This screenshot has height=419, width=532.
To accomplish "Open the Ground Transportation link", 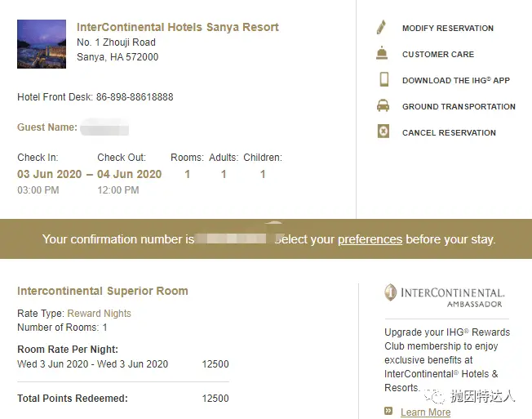I will (x=459, y=107).
